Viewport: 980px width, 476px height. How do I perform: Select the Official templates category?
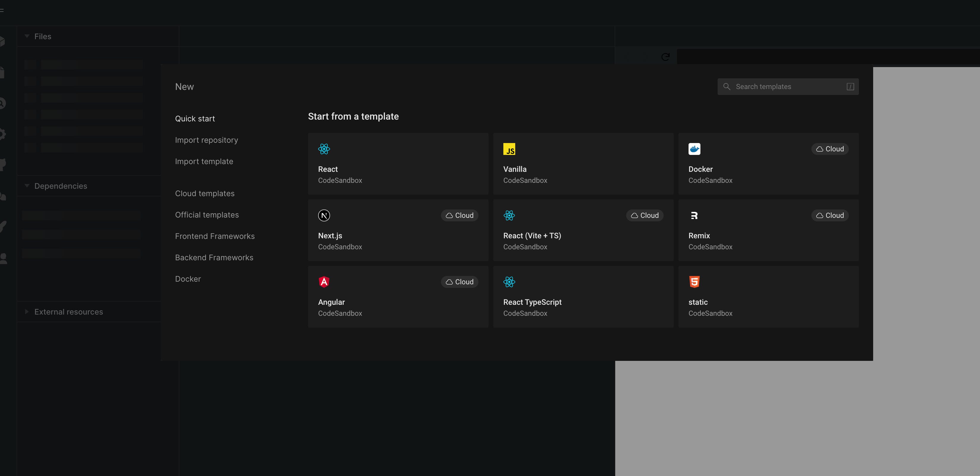click(207, 215)
